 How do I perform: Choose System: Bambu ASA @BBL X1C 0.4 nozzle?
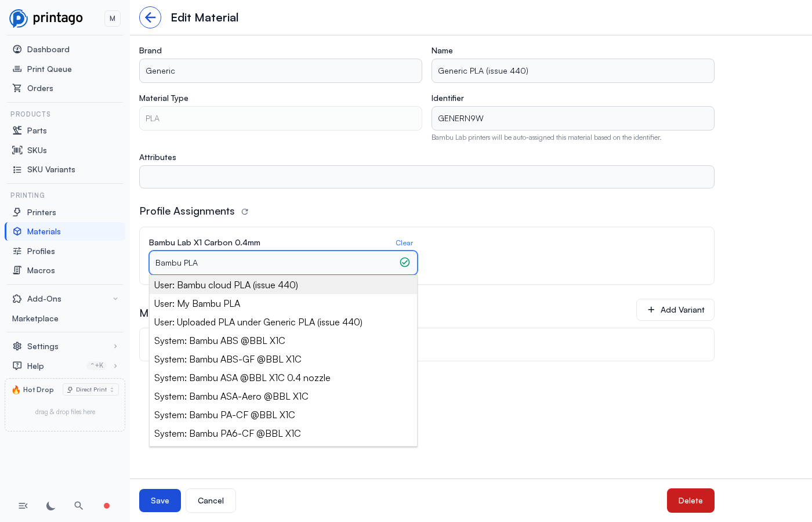[283, 378]
